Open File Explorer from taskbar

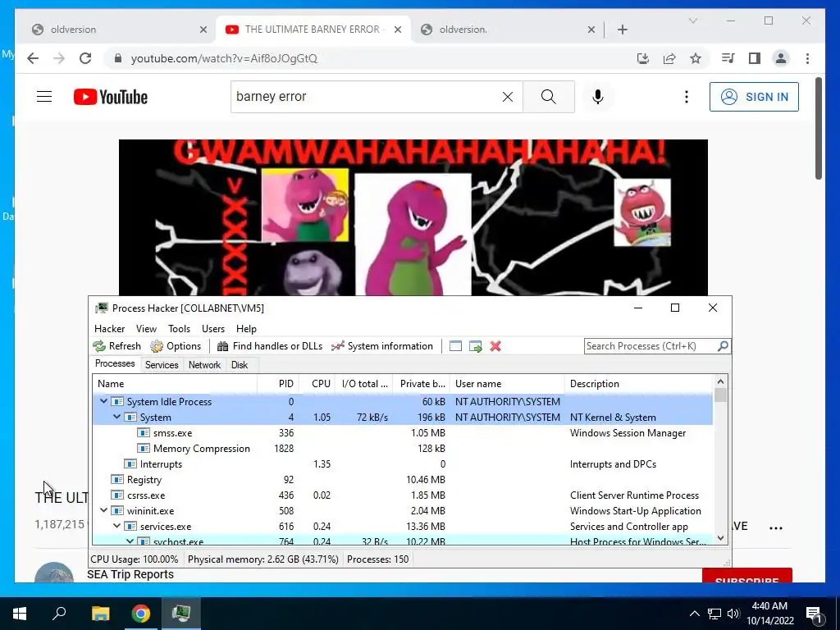click(x=100, y=614)
